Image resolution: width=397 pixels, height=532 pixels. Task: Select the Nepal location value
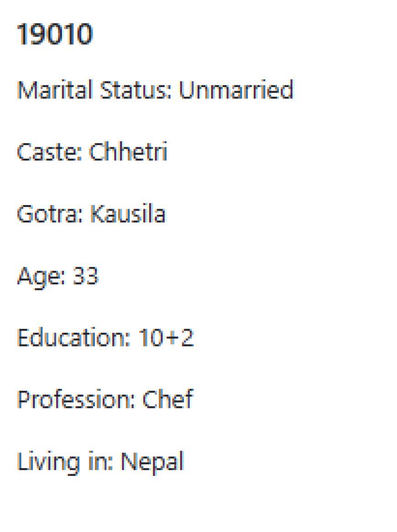pos(152,462)
